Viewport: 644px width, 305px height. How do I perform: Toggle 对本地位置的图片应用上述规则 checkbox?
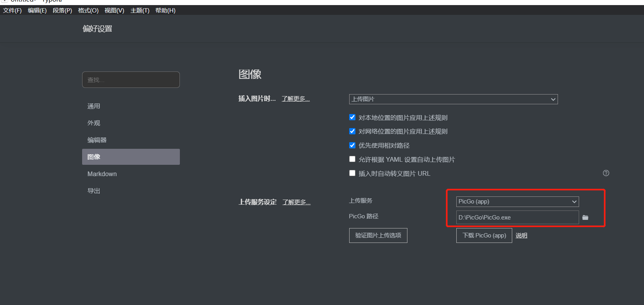[352, 118]
